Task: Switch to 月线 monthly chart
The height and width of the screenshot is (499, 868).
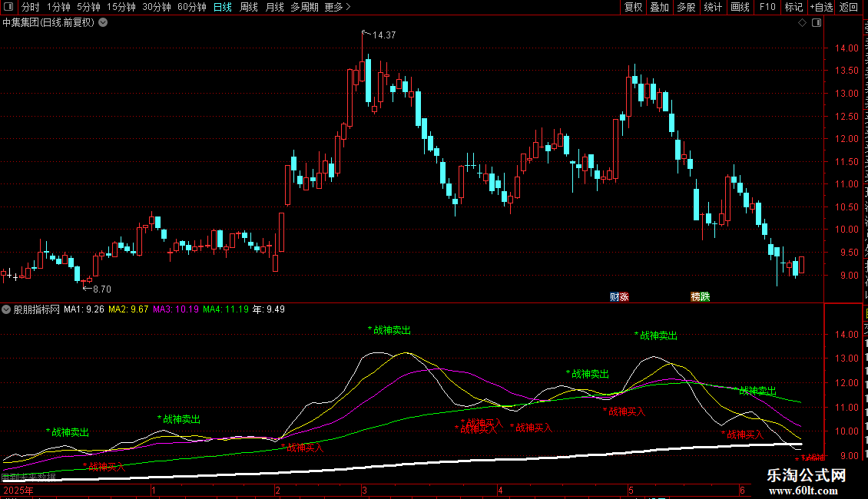Action: (274, 7)
